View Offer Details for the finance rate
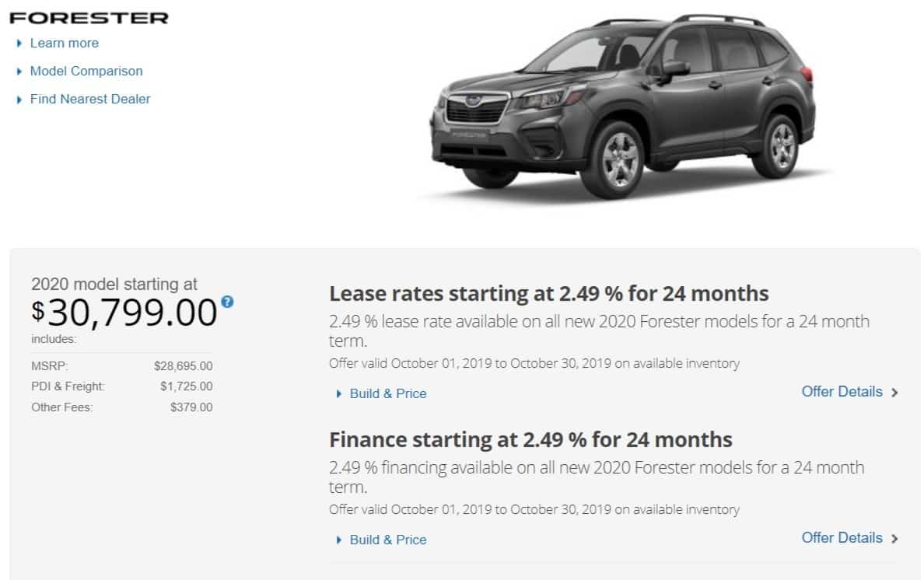The width and height of the screenshot is (924, 580). [x=842, y=538]
